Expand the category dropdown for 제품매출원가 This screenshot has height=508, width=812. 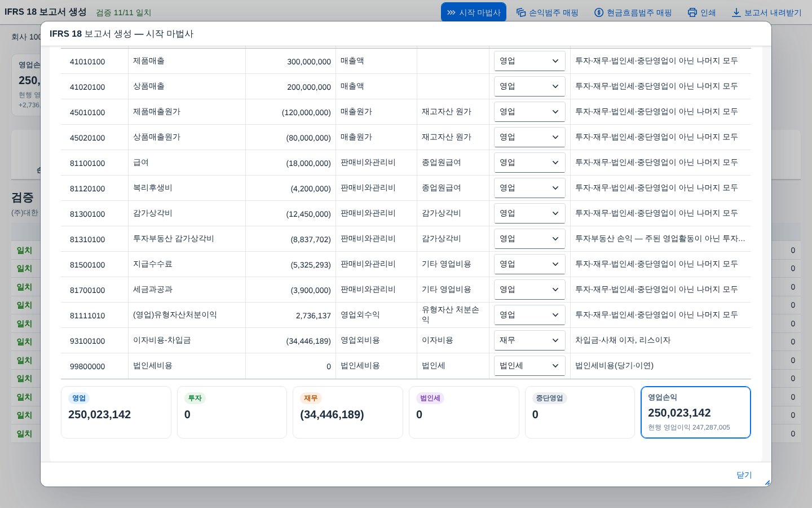pos(529,112)
